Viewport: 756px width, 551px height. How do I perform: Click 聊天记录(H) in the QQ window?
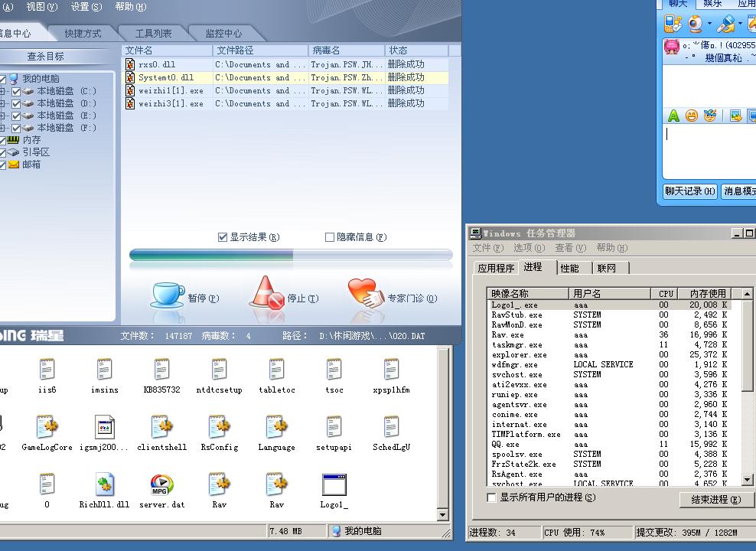point(690,191)
